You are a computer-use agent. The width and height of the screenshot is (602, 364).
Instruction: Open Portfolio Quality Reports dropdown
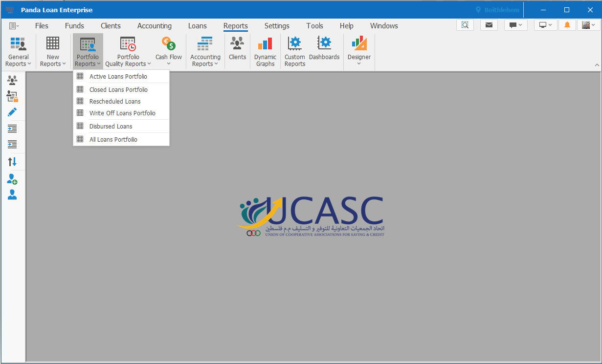tap(128, 51)
